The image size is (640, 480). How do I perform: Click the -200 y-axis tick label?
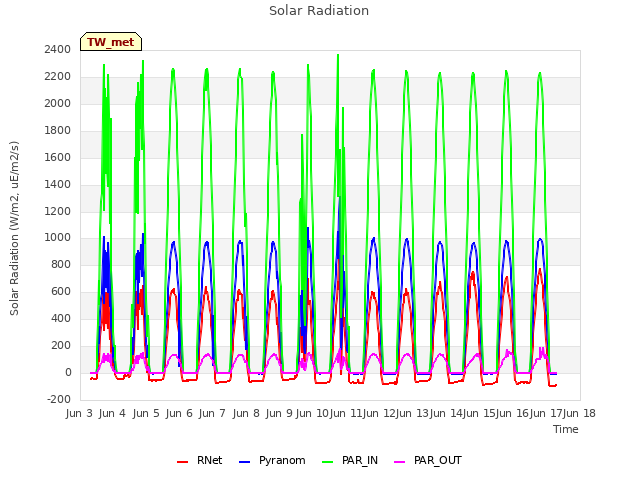pyautogui.click(x=59, y=399)
